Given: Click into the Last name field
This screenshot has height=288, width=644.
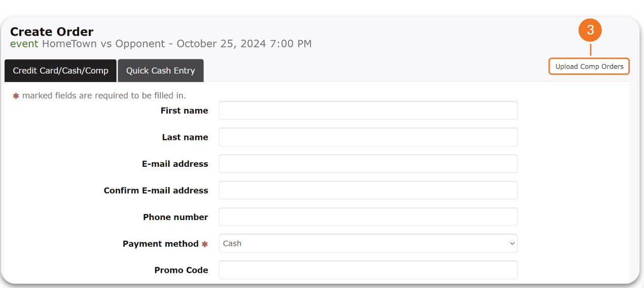Looking at the screenshot, I should tap(368, 137).
